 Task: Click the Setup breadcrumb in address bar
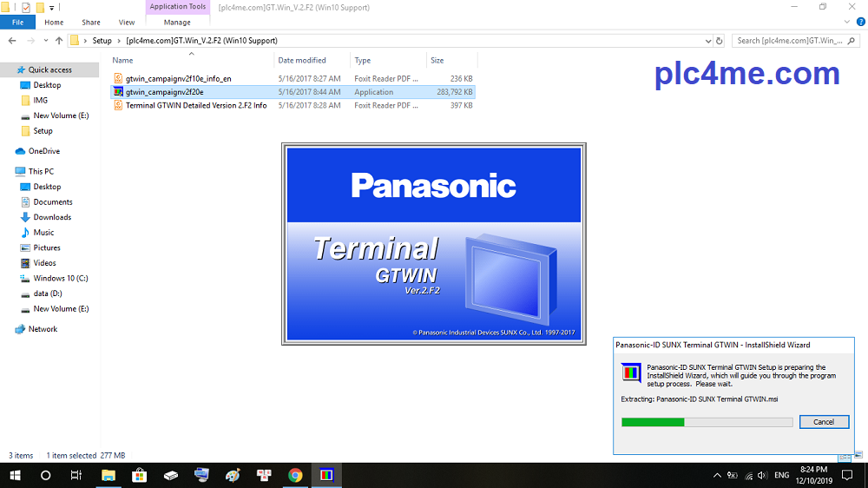click(102, 41)
